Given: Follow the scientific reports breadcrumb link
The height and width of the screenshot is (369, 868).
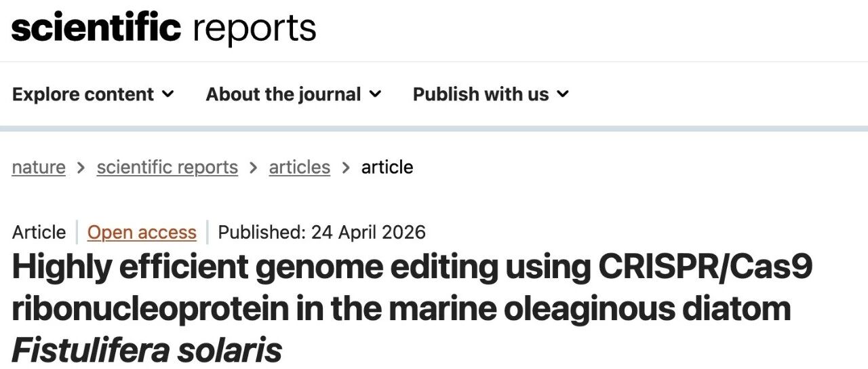Looking at the screenshot, I should click(x=167, y=167).
